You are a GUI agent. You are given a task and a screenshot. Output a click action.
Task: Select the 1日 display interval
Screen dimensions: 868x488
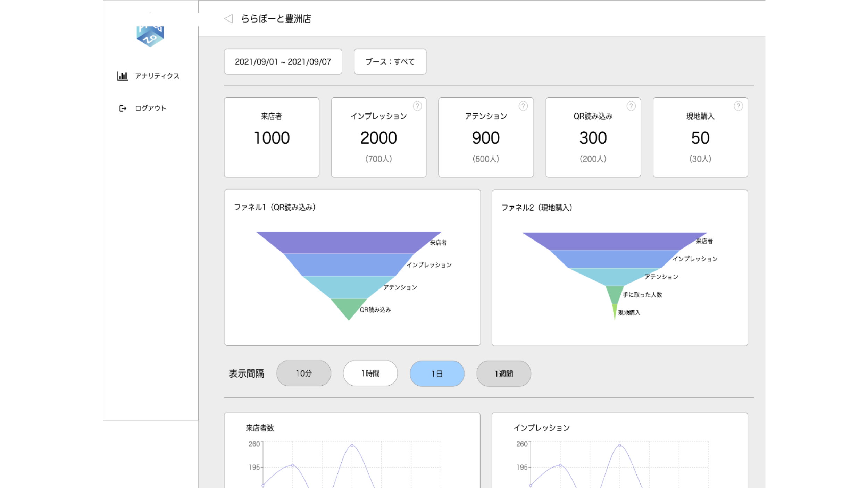pyautogui.click(x=437, y=373)
